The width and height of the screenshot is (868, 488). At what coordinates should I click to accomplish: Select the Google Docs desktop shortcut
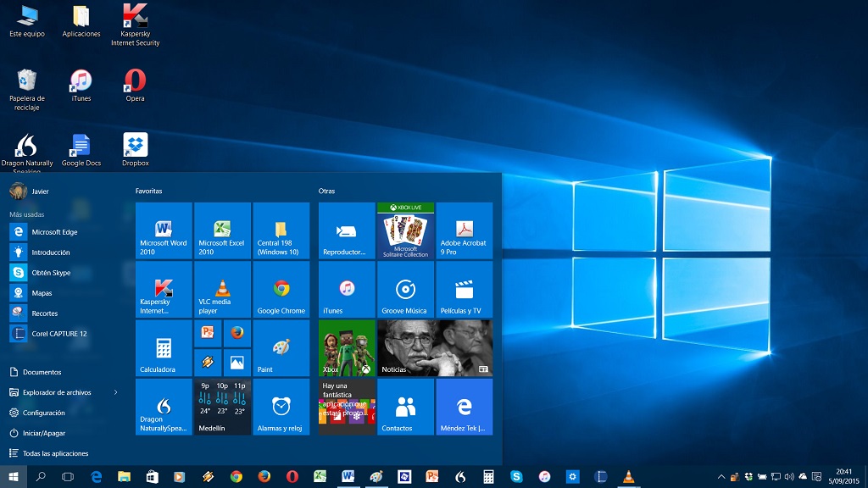81,150
